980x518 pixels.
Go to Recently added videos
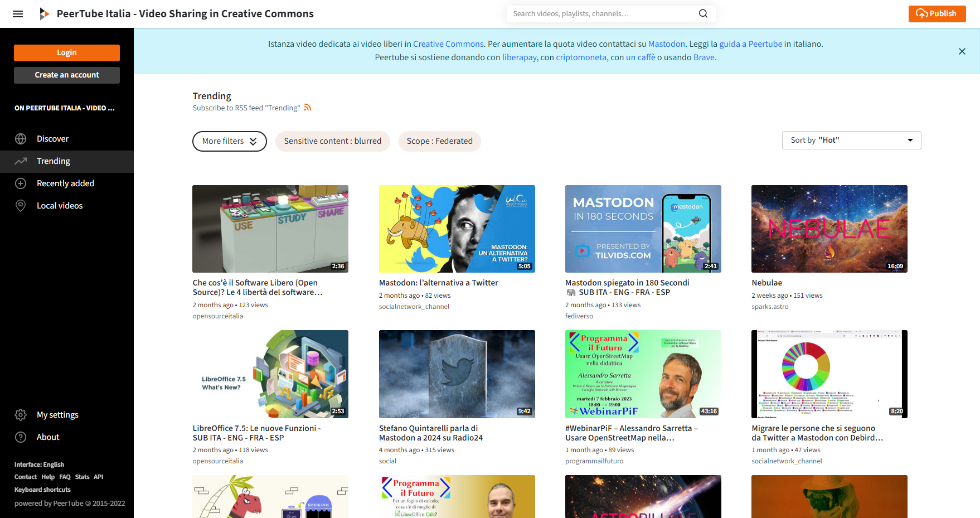pos(65,183)
